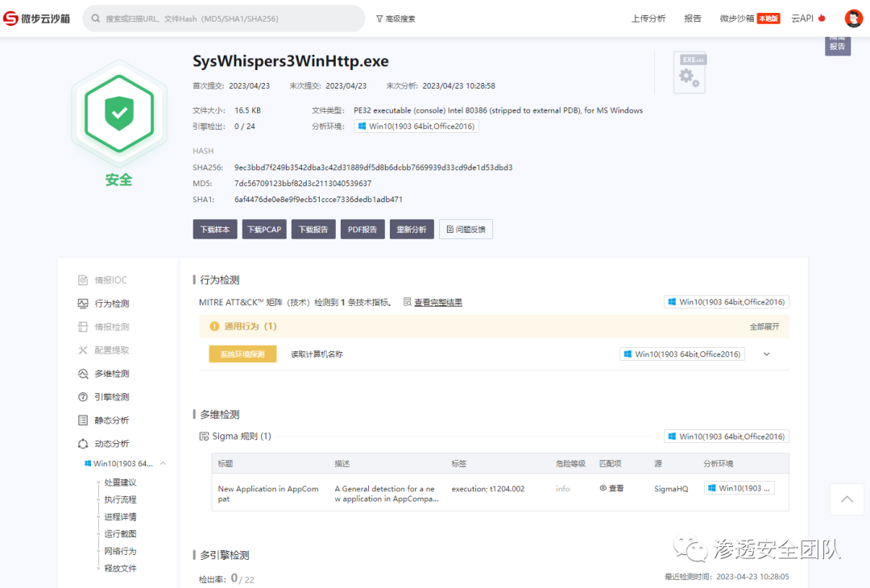This screenshot has height=588, width=870.
Task: Select the Win10 analysis environment tag in file info
Action: [416, 126]
